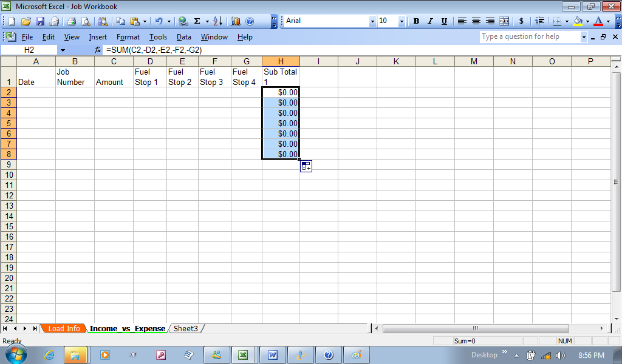Toggle bold formatting

point(416,21)
